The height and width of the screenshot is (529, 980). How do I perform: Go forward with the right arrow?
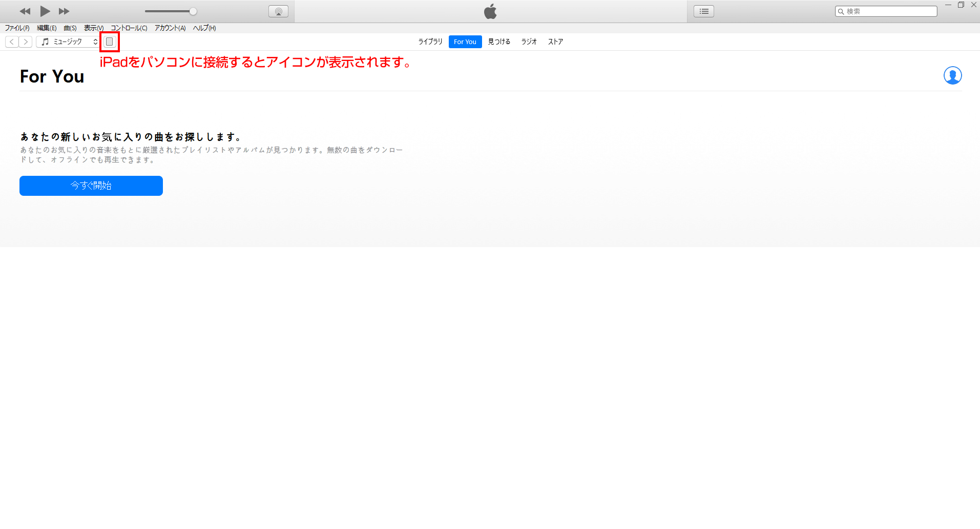[x=26, y=42]
